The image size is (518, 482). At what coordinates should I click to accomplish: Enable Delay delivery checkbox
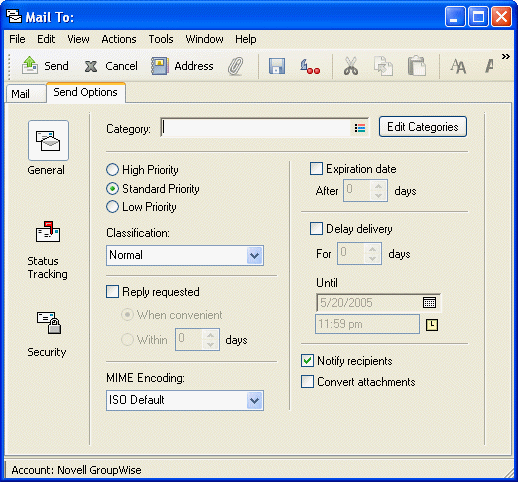[x=316, y=229]
